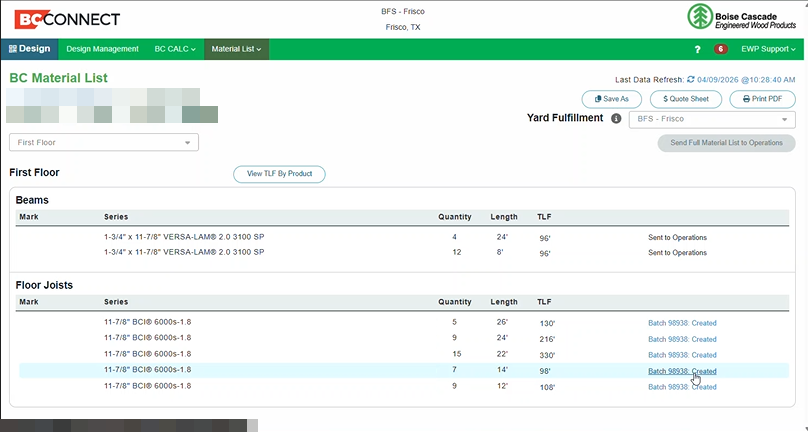
Task: Click Print PDF button
Action: point(763,99)
